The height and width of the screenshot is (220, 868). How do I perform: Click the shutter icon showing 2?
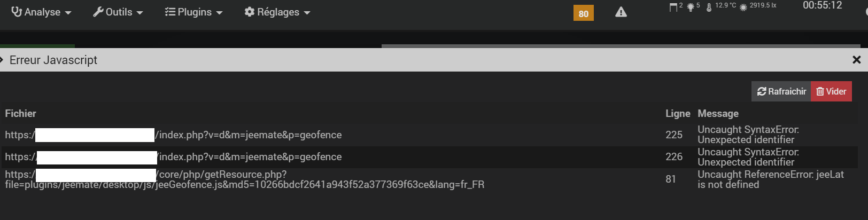tap(673, 7)
